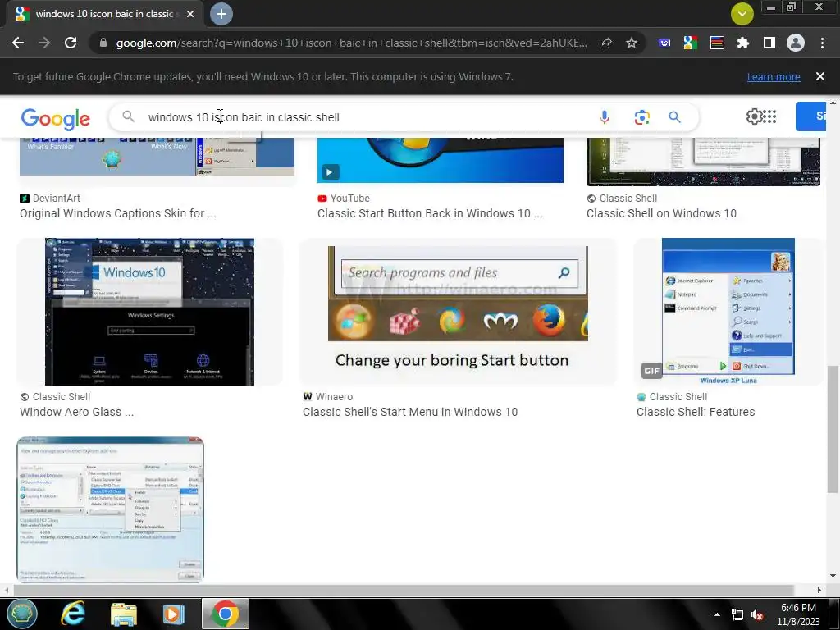Open Change your boring Start button image

click(458, 312)
